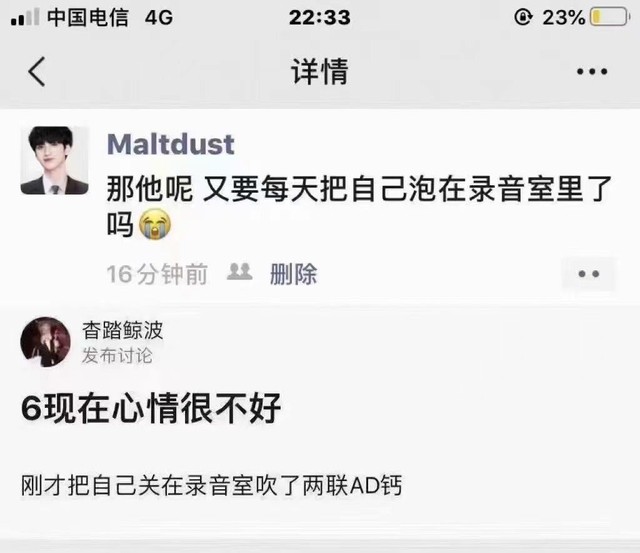Screen dimensions: 640x553
Task: Tap the back arrow in header
Action: (37, 71)
